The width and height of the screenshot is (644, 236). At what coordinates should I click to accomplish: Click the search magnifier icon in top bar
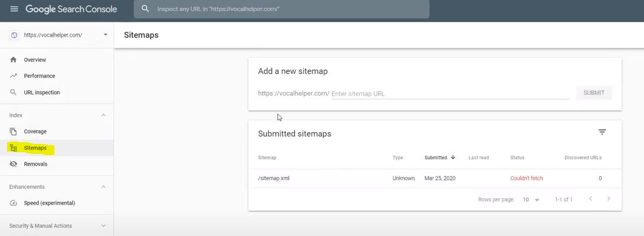coord(145,9)
